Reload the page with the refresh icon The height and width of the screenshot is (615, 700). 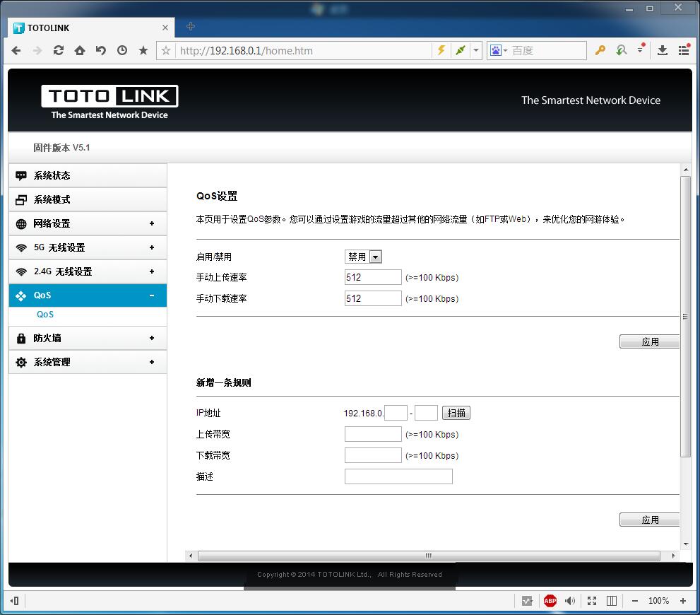pyautogui.click(x=59, y=50)
